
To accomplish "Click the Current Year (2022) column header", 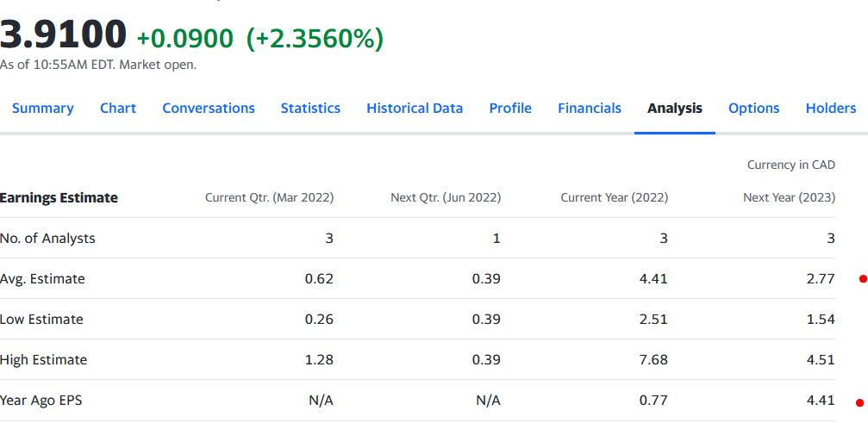I will [614, 198].
